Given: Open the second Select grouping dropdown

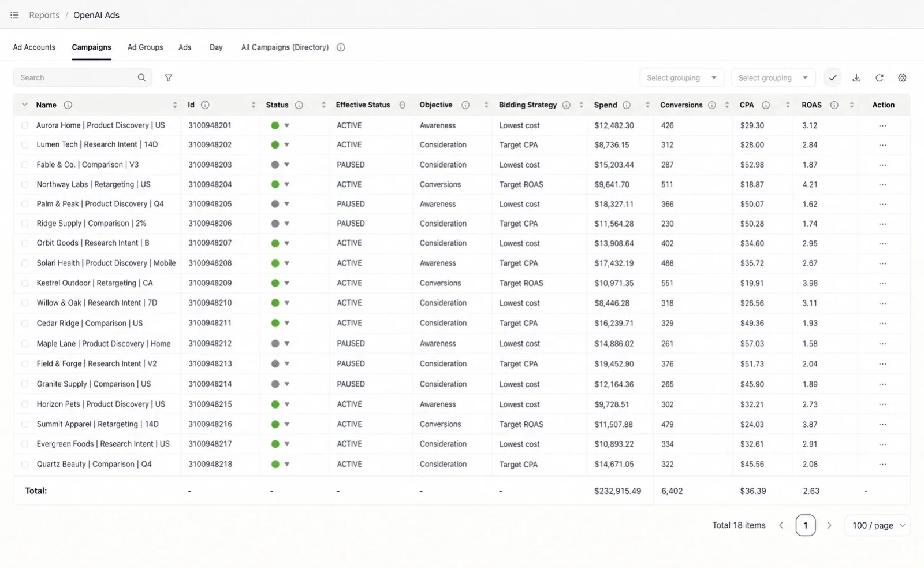Looking at the screenshot, I should pos(773,77).
